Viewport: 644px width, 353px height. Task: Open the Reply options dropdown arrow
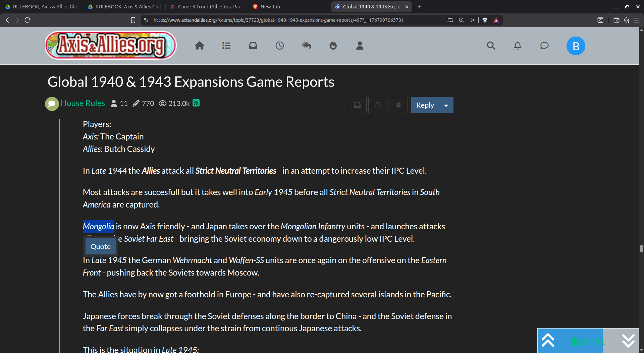(x=446, y=105)
